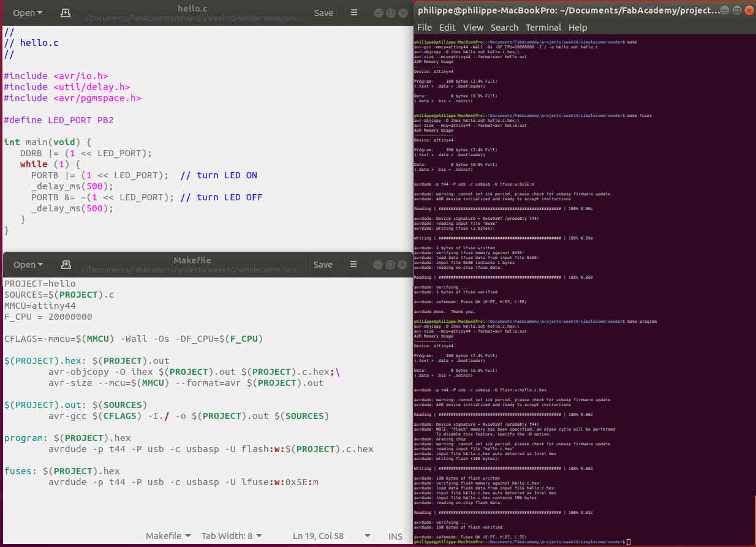Click the 'MMCU=attiny44' line in Makefile
The height and width of the screenshot is (547, 756).
[40, 306]
